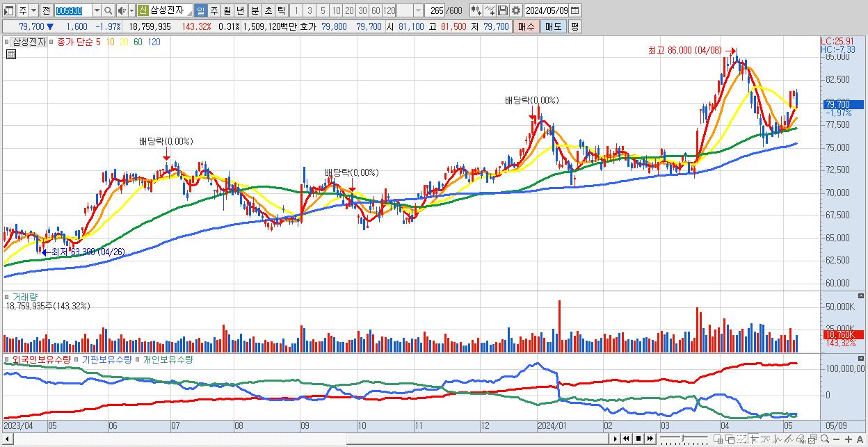This screenshot has height=447, width=868.
Task: Click the 삼성전자 chart label button
Action: coord(29,42)
